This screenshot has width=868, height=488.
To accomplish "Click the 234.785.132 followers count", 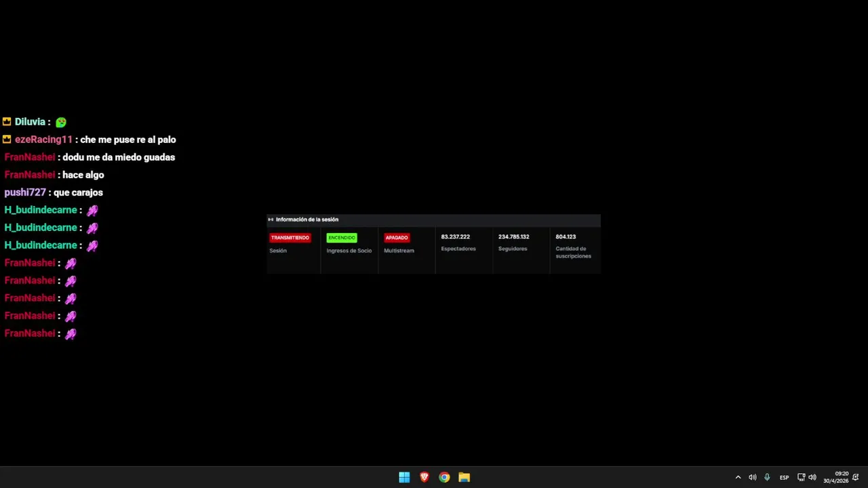I will (x=514, y=237).
